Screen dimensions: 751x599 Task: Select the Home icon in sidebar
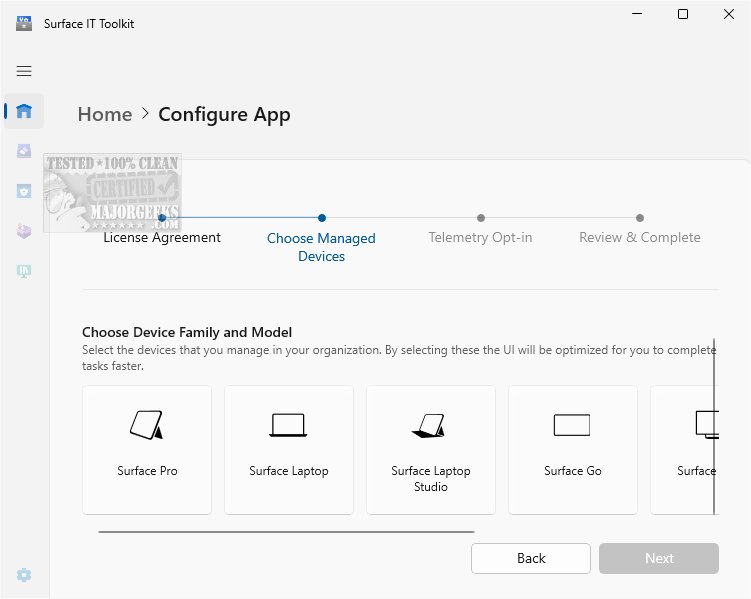pyautogui.click(x=24, y=111)
